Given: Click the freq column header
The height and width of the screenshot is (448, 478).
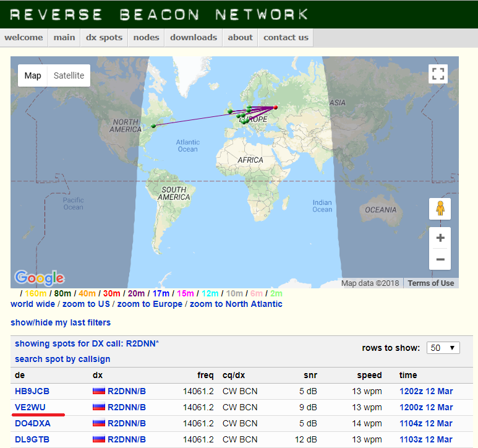Looking at the screenshot, I should pos(205,375).
